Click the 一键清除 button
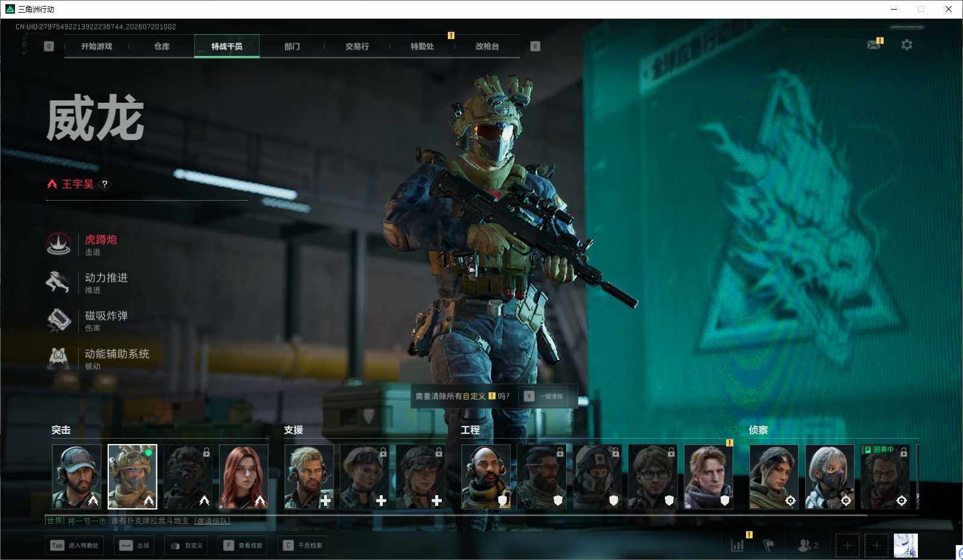This screenshot has width=963, height=560. pyautogui.click(x=543, y=397)
